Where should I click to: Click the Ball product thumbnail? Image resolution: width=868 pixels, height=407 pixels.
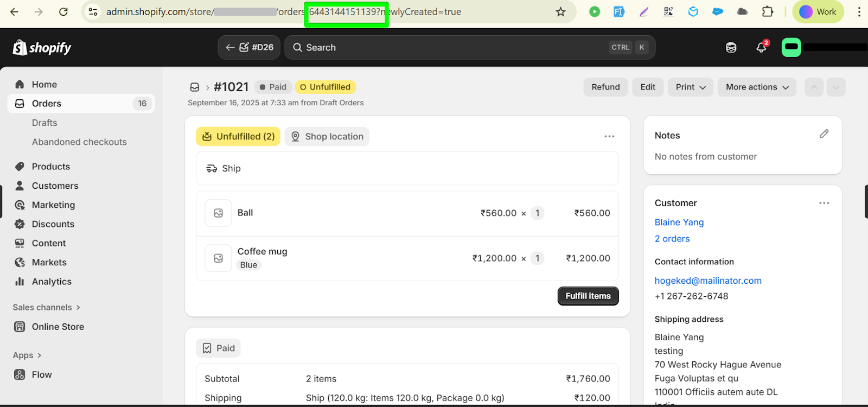click(218, 213)
